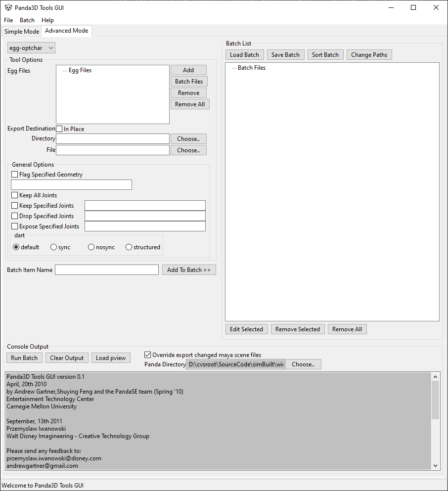448x491 pixels.
Task: Focus the export File input field
Action: tap(113, 150)
